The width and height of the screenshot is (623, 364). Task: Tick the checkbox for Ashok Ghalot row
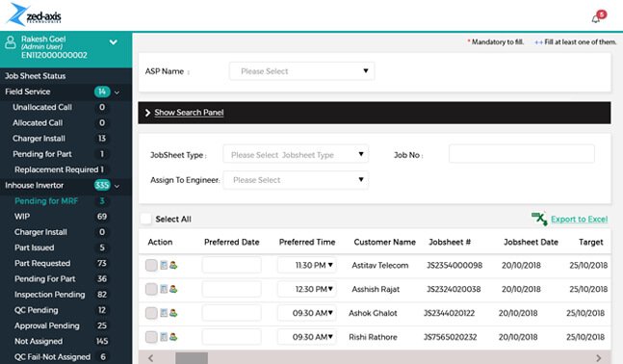pos(151,313)
